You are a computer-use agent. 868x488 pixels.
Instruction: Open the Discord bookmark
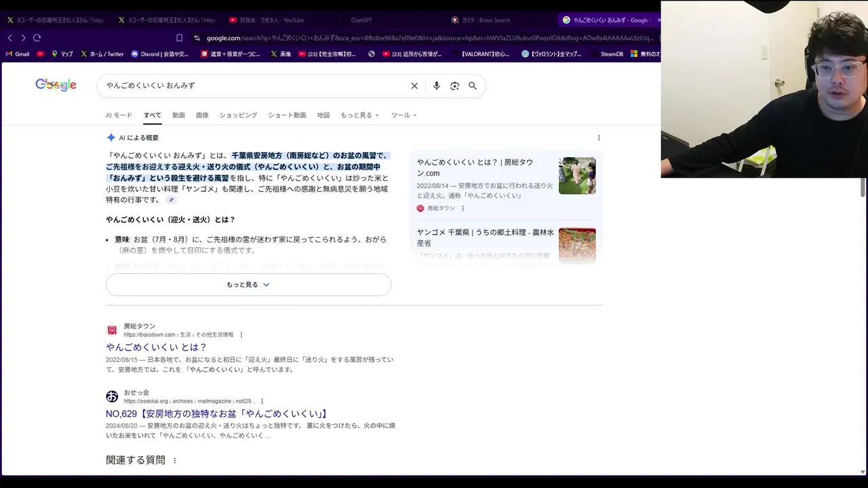click(160, 54)
